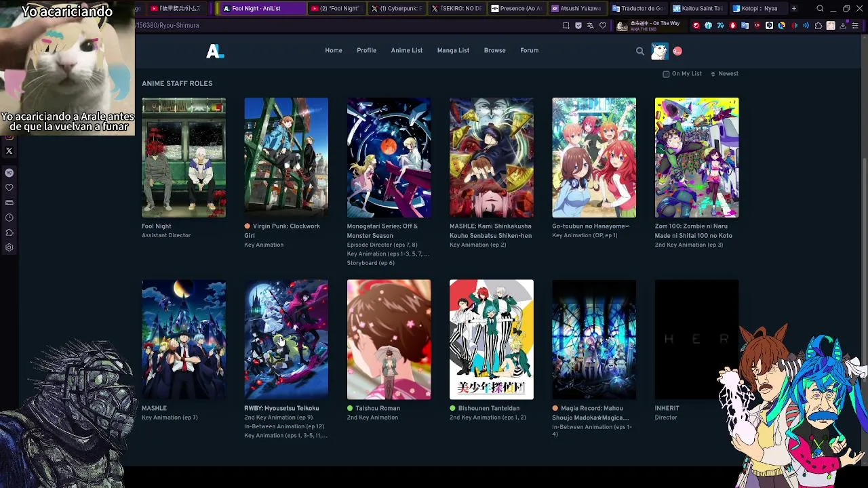The height and width of the screenshot is (488, 868).
Task: Open the 'Newest' sort dropdown
Action: 724,74
